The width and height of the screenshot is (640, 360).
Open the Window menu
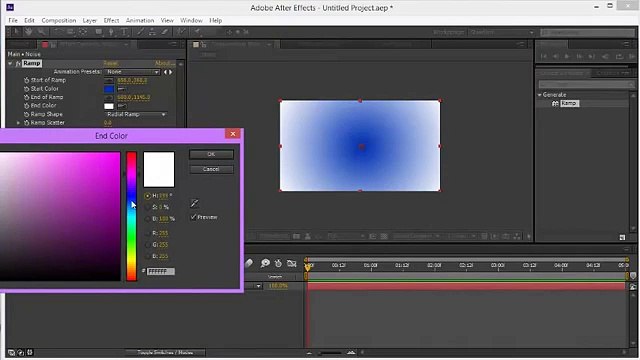coord(191,20)
